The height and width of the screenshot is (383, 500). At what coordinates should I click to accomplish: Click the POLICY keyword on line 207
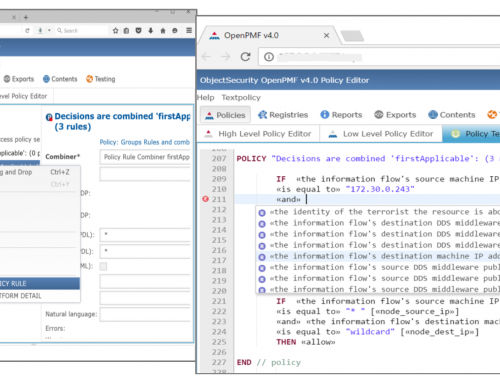(x=251, y=159)
